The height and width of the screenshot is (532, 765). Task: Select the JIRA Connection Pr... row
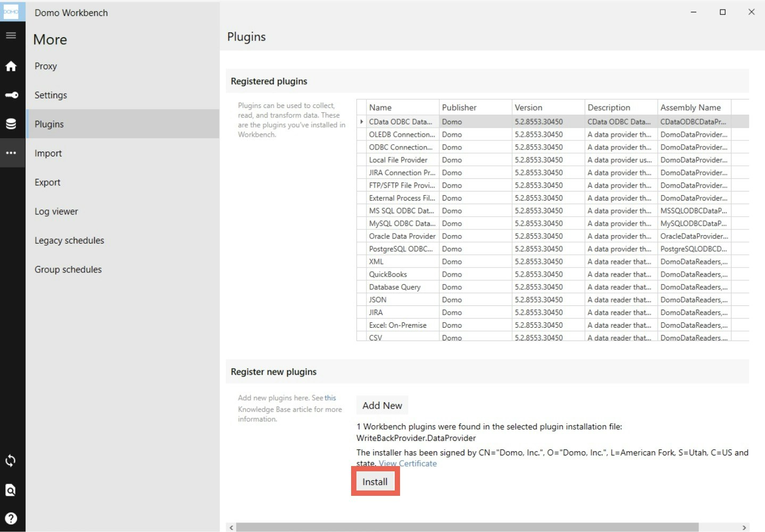[x=553, y=173]
